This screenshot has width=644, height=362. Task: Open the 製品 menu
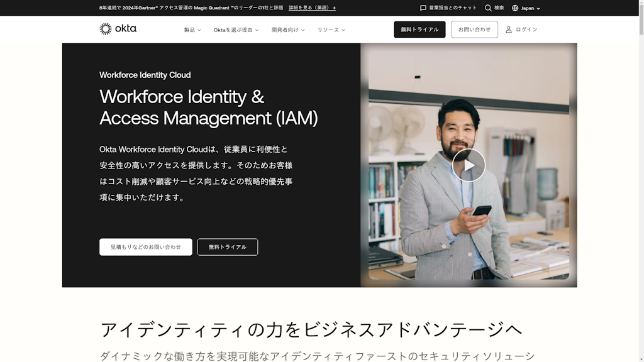[192, 29]
